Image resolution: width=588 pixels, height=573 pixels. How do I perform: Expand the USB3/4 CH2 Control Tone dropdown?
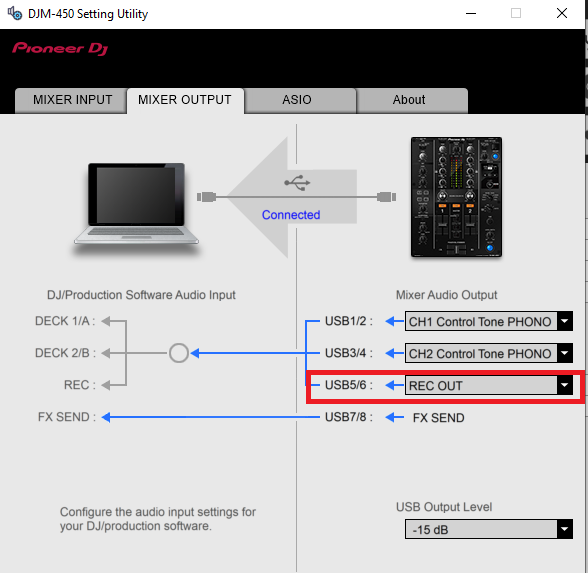click(x=489, y=353)
